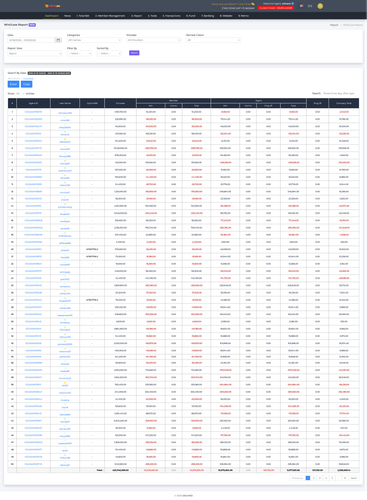Open the 9. Memo menu
Viewport: 367px width, 500px height.
[243, 16]
